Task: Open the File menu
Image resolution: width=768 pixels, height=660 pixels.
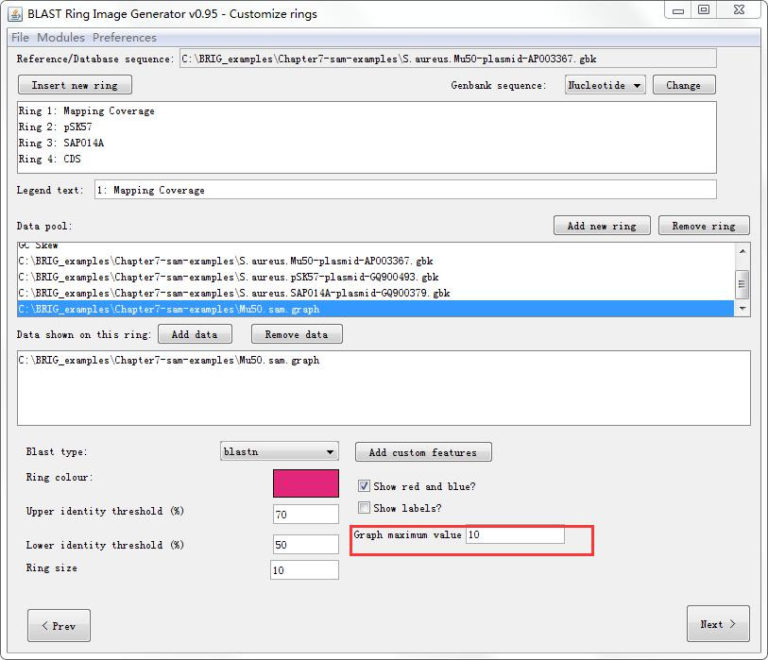Action: click(20, 38)
